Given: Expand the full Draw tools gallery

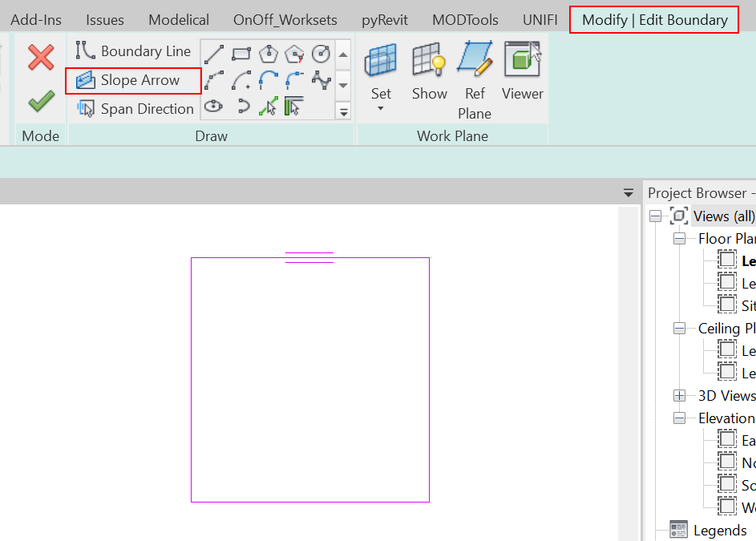Looking at the screenshot, I should 343,112.
